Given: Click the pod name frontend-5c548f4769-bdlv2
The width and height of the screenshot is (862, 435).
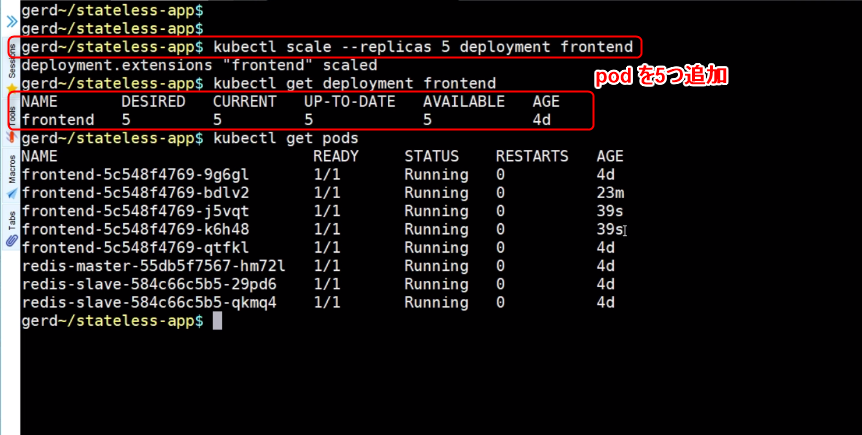Looking at the screenshot, I should tap(135, 193).
